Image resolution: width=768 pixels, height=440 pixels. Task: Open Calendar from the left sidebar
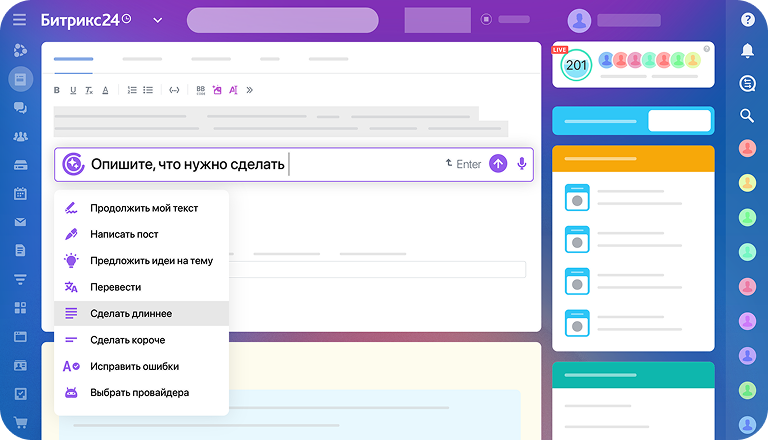pos(20,193)
